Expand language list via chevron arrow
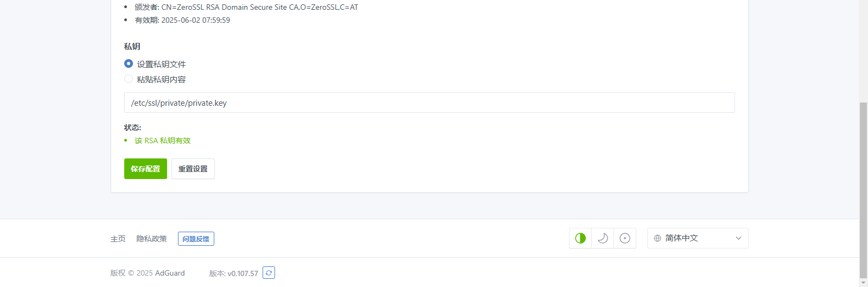Viewport: 868px width, 287px height. pos(738,238)
